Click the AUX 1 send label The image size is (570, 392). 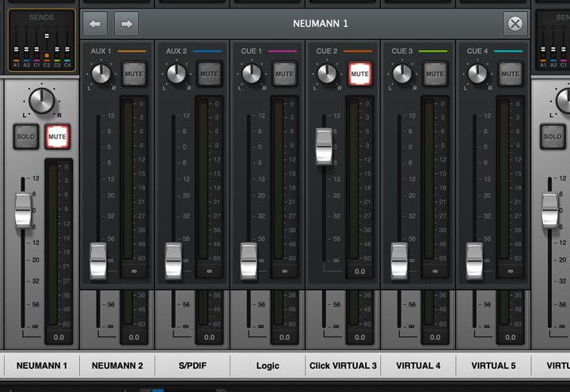101,51
